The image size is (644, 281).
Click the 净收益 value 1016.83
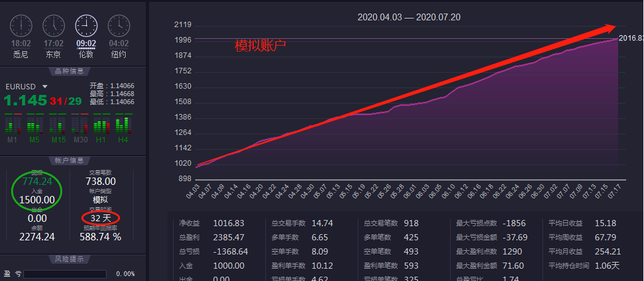coord(229,224)
